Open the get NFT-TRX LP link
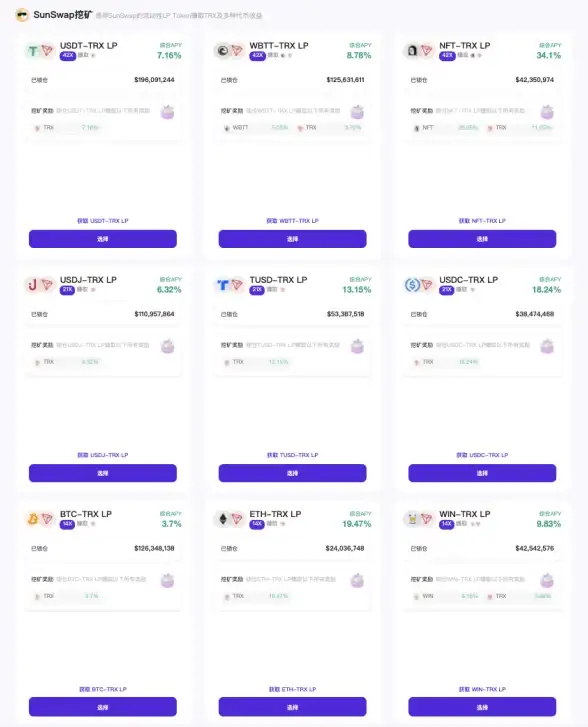Image resolution: width=588 pixels, height=727 pixels. click(x=482, y=221)
